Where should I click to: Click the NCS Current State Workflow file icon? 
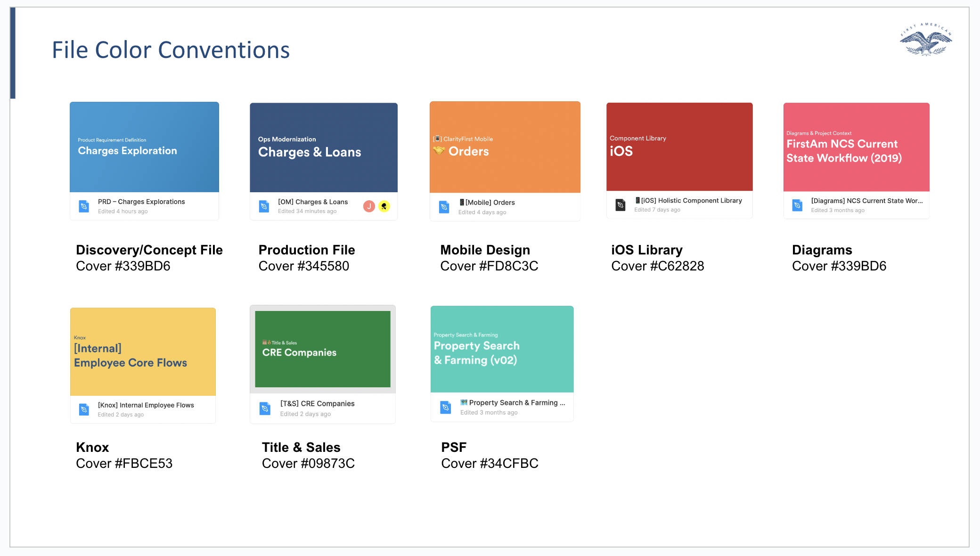click(x=797, y=205)
